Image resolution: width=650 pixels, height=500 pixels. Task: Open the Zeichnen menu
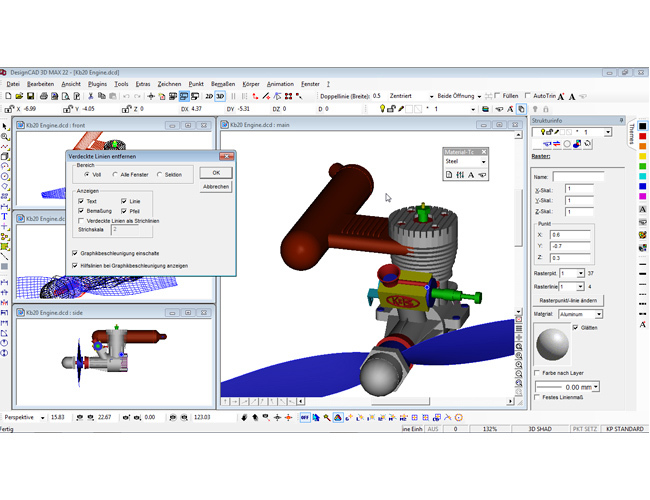pyautogui.click(x=169, y=84)
